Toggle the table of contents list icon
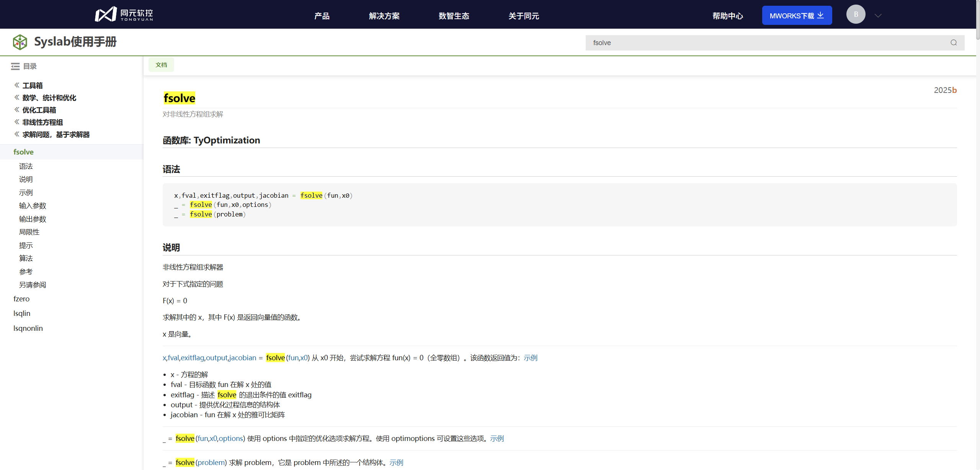Screen dimensions: 980x470 coord(15,67)
